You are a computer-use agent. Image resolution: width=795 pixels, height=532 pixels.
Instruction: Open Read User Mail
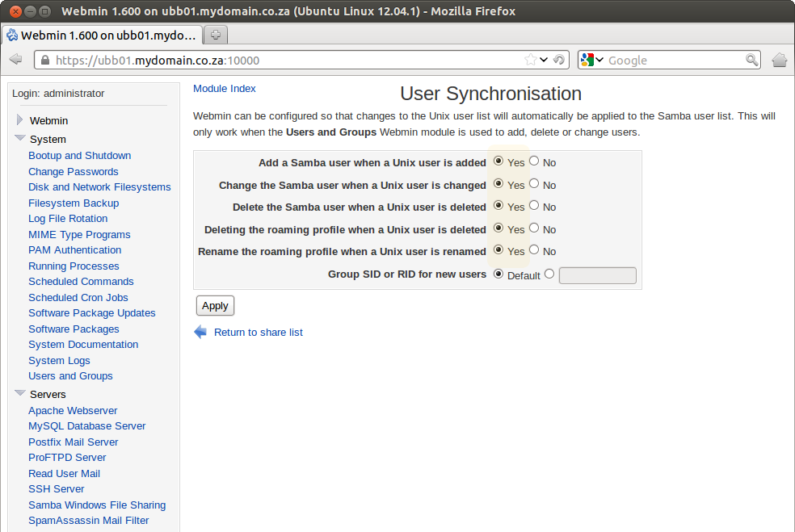coord(64,473)
